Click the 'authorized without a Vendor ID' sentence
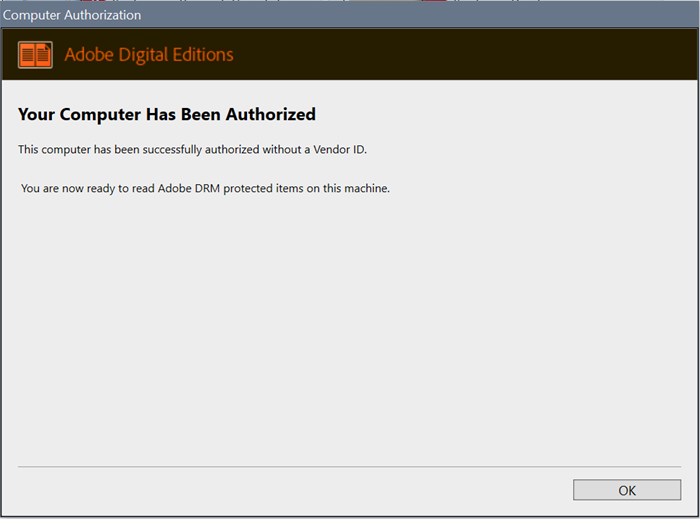The width and height of the screenshot is (700, 519). click(192, 149)
